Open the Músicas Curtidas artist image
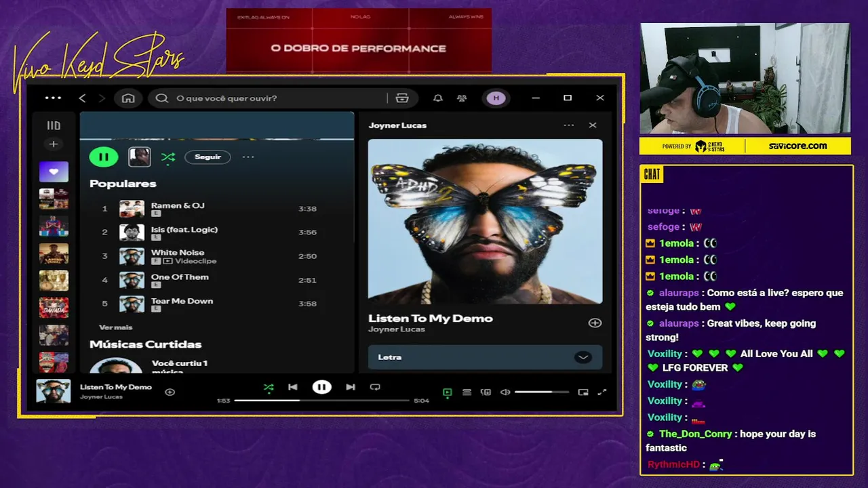Image resolution: width=868 pixels, height=488 pixels. coord(116,366)
